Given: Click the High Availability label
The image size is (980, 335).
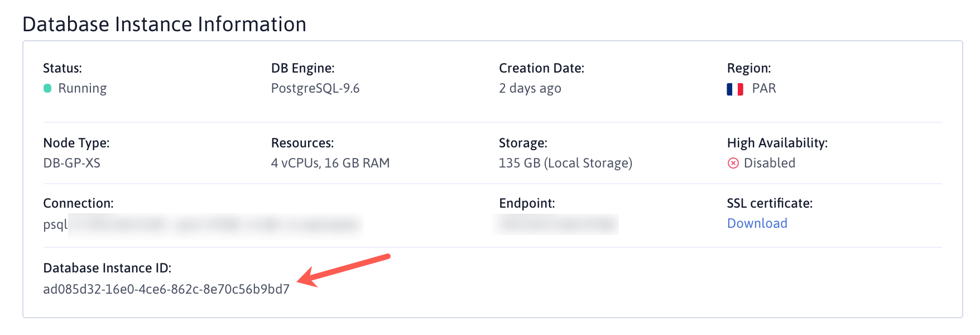Looking at the screenshot, I should [777, 143].
